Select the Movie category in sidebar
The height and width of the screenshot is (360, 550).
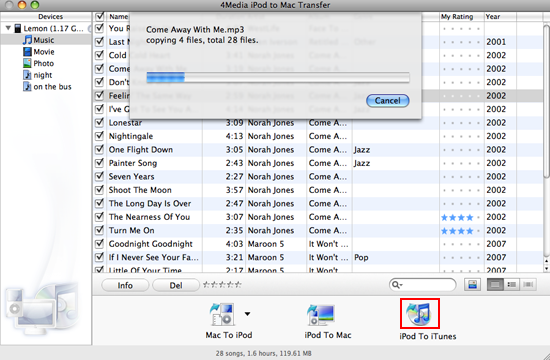(x=39, y=52)
